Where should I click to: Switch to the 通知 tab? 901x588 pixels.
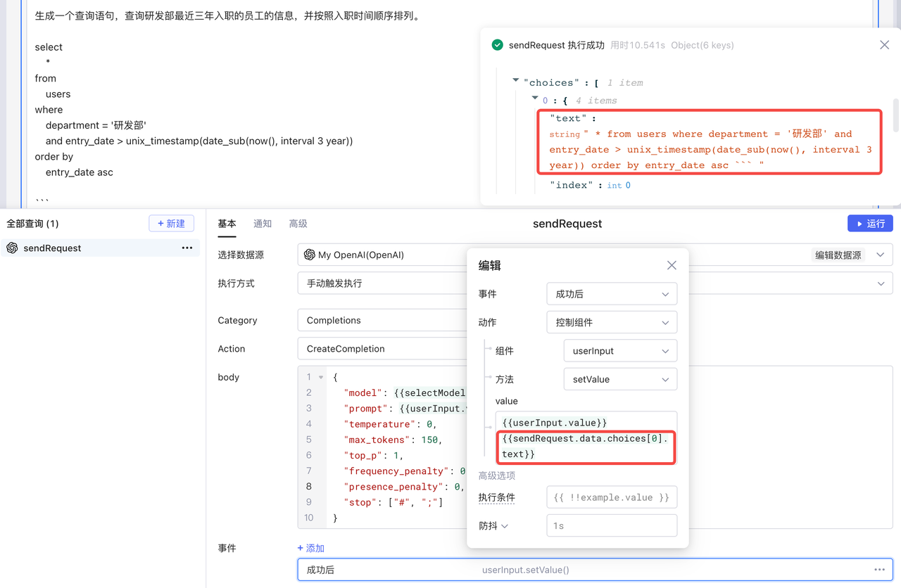pyautogui.click(x=263, y=224)
